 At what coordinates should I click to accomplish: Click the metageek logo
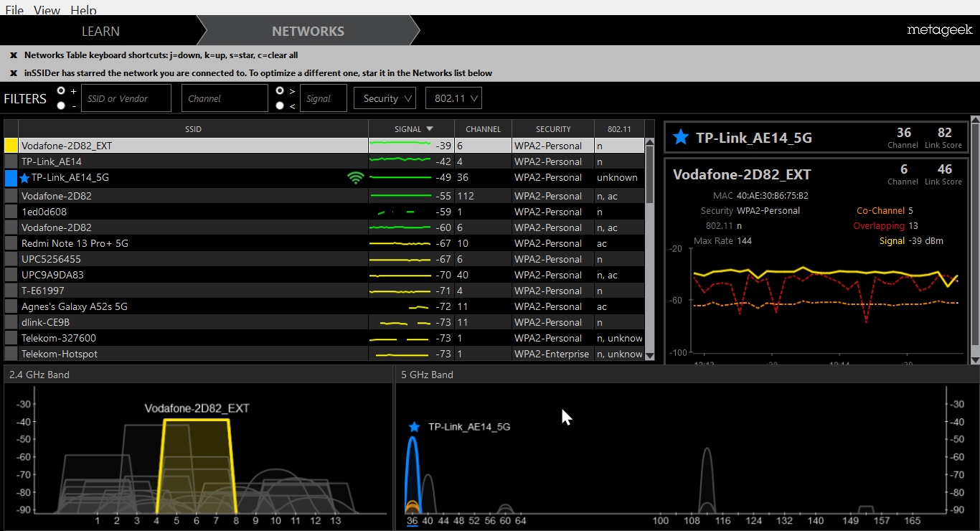(940, 30)
